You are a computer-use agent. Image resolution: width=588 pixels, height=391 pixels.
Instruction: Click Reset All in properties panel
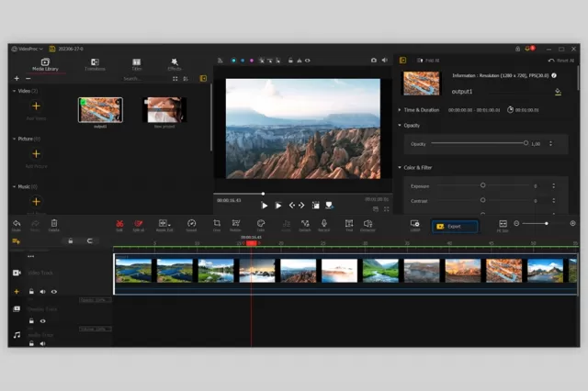click(x=561, y=61)
